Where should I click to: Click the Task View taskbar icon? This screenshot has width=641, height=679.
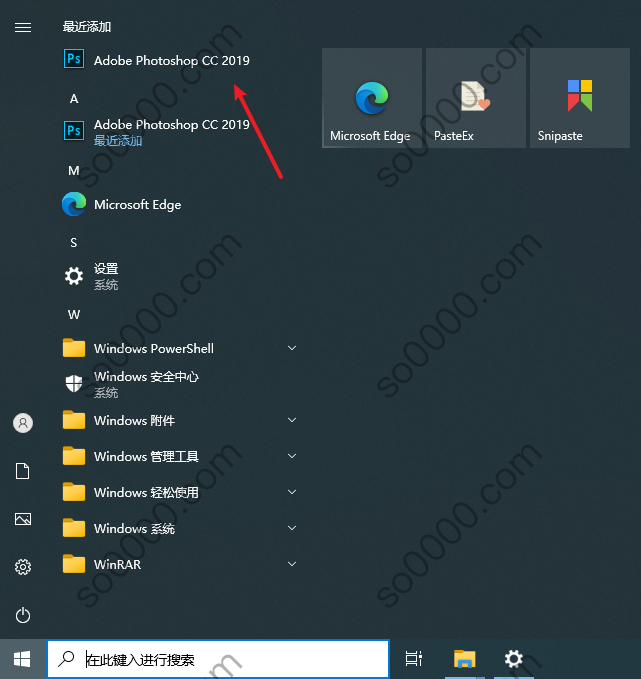414,659
